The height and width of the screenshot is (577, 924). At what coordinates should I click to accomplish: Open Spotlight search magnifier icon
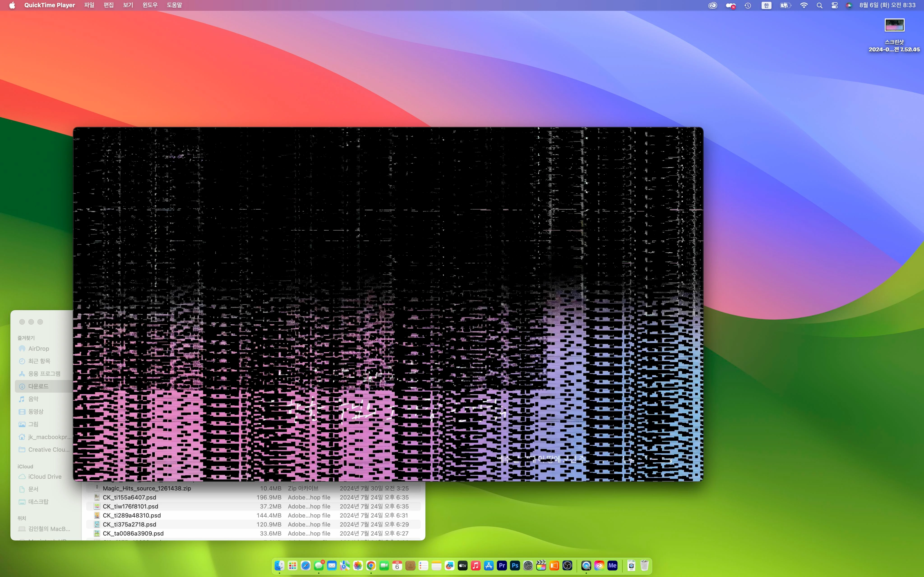[x=819, y=5]
